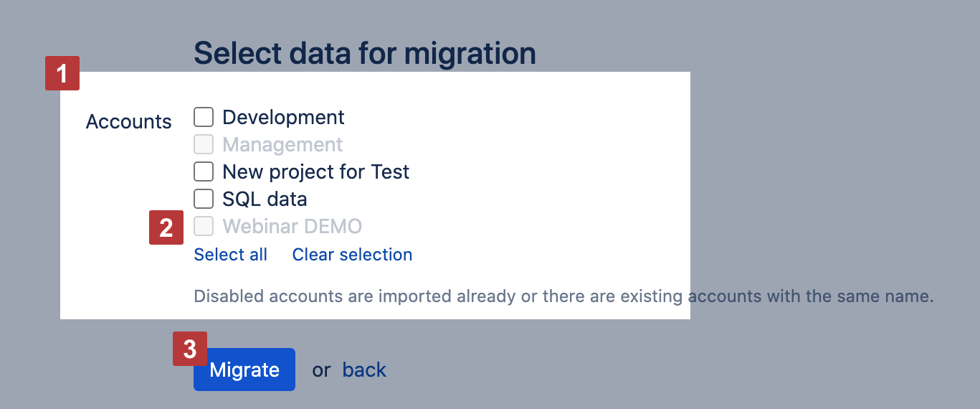The height and width of the screenshot is (409, 980).
Task: Click the SQL data label text
Action: [265, 199]
